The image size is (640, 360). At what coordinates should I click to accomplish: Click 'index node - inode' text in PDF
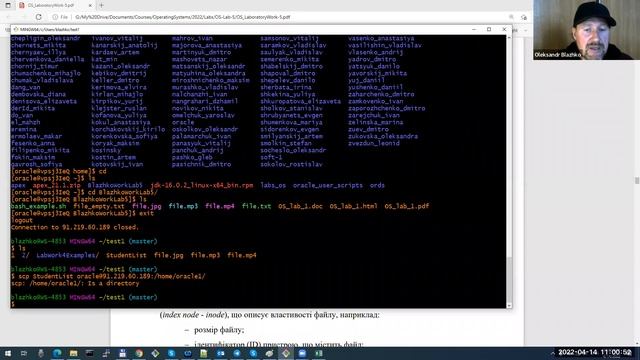point(193,315)
